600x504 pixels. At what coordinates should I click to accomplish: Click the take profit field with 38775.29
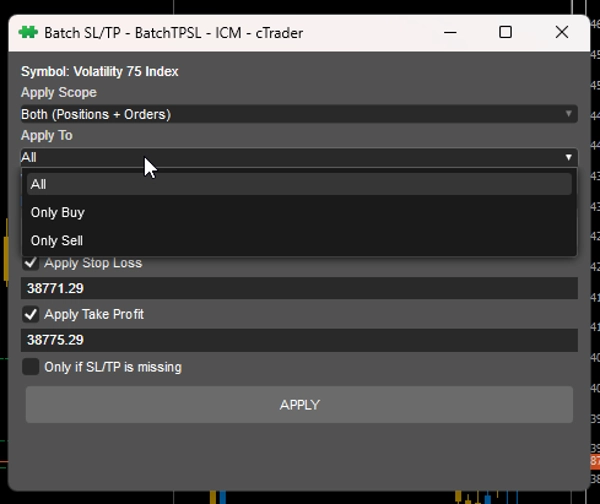(299, 340)
